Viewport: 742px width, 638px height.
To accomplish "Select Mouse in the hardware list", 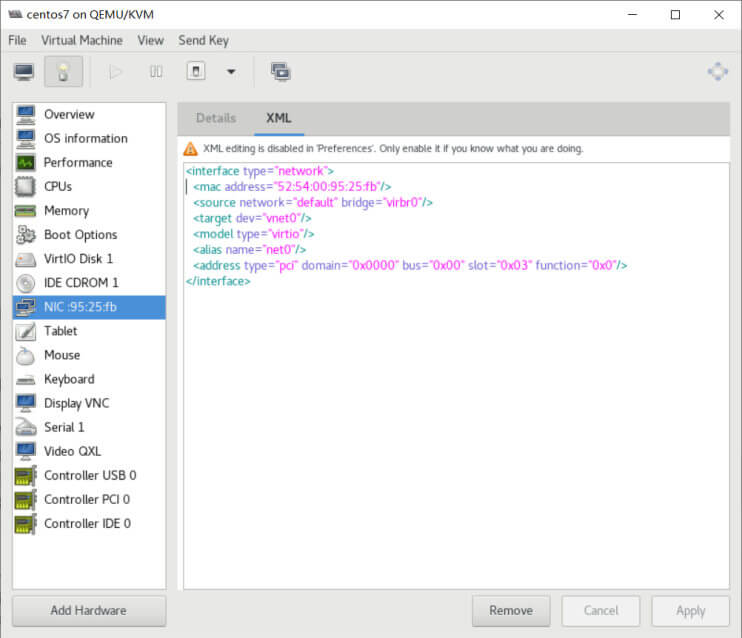I will [89, 355].
